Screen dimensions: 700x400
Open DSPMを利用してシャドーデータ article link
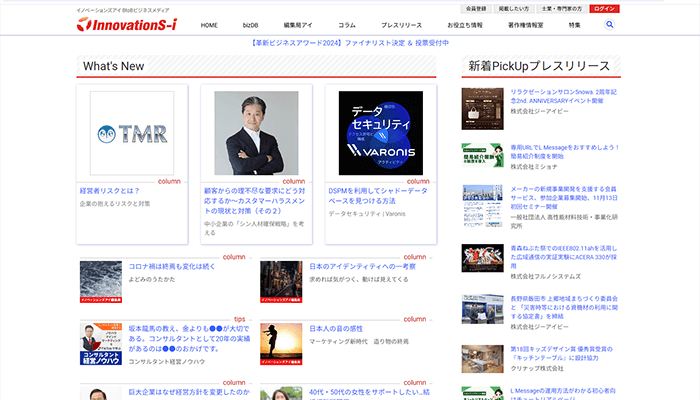(x=378, y=196)
